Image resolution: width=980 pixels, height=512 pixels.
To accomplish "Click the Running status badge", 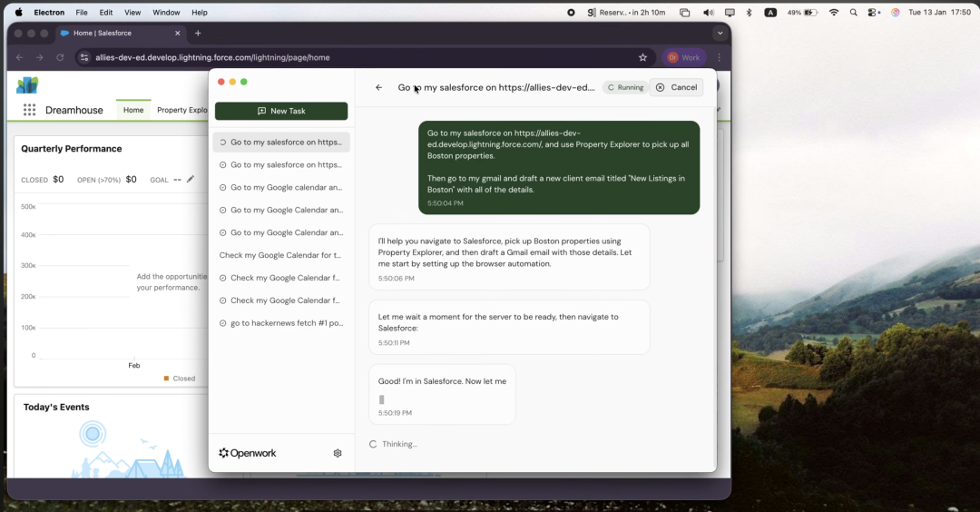I will (x=625, y=87).
